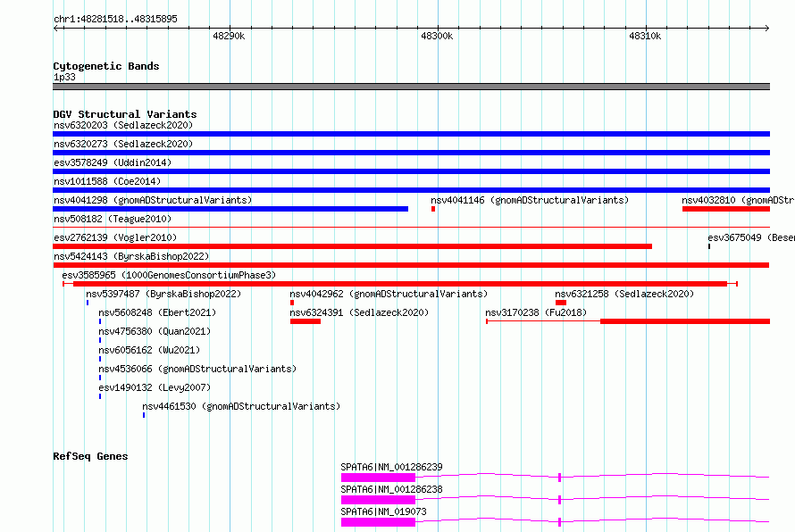Click the 48300k ruler tick label
795x532 pixels.
(x=437, y=36)
